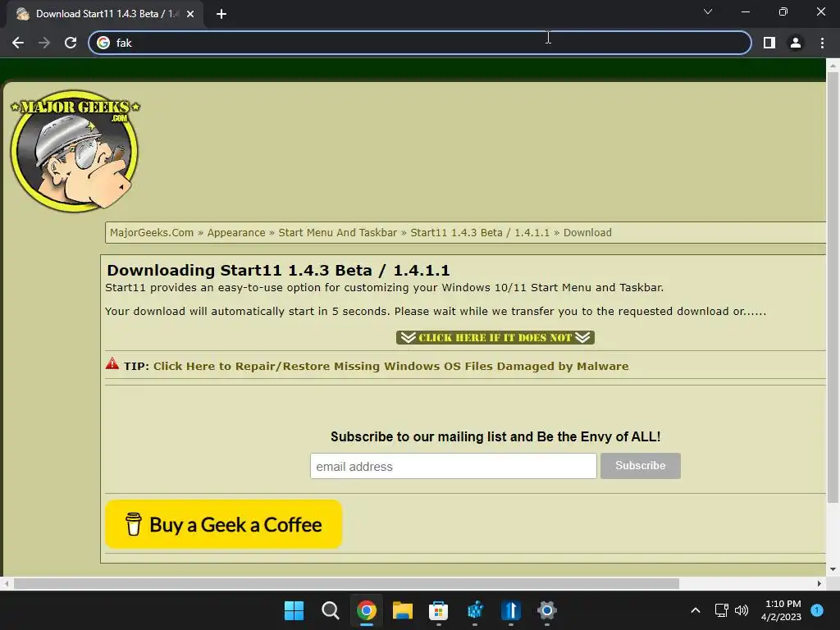Open the clock showing 1:10 PM
Screen dimensions: 840x630
coord(781,610)
